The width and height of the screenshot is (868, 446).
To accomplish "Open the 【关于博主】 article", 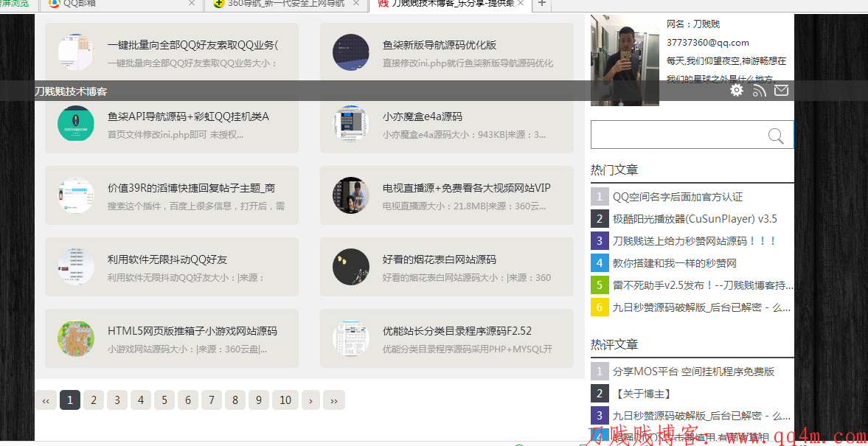I will tap(642, 394).
